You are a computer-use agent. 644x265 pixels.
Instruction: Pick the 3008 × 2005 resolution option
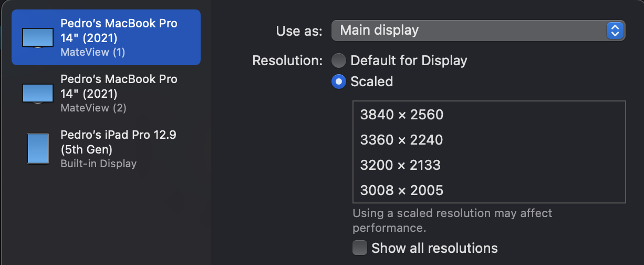(x=489, y=190)
